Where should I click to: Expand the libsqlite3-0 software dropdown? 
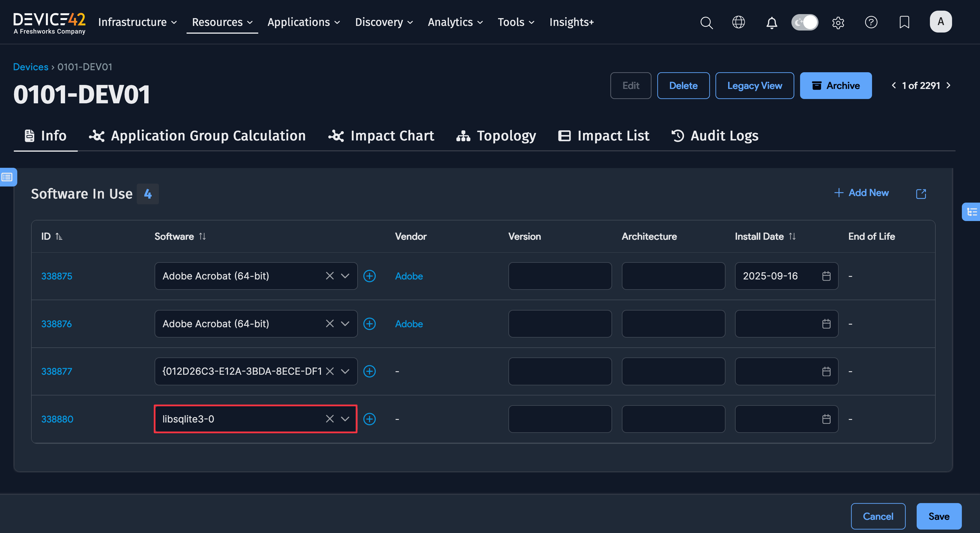point(345,419)
